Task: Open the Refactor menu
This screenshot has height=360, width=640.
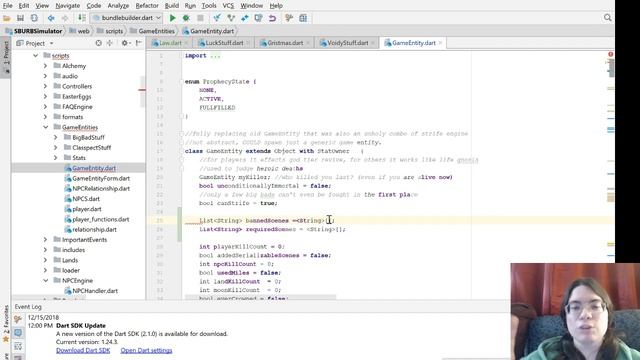Action: click(147, 6)
